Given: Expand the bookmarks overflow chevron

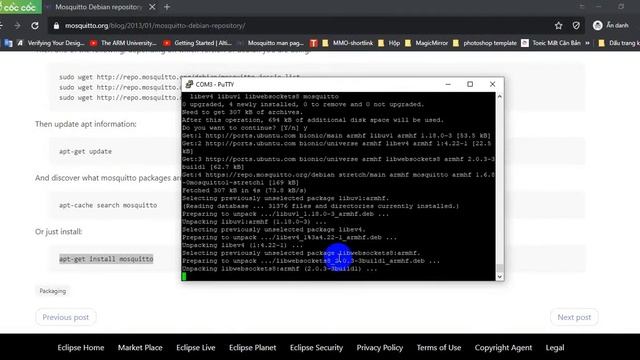Looking at the screenshot, I should pos(587,43).
